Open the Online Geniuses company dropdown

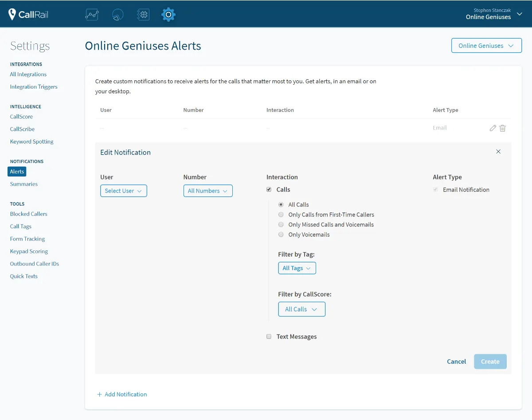(x=486, y=46)
